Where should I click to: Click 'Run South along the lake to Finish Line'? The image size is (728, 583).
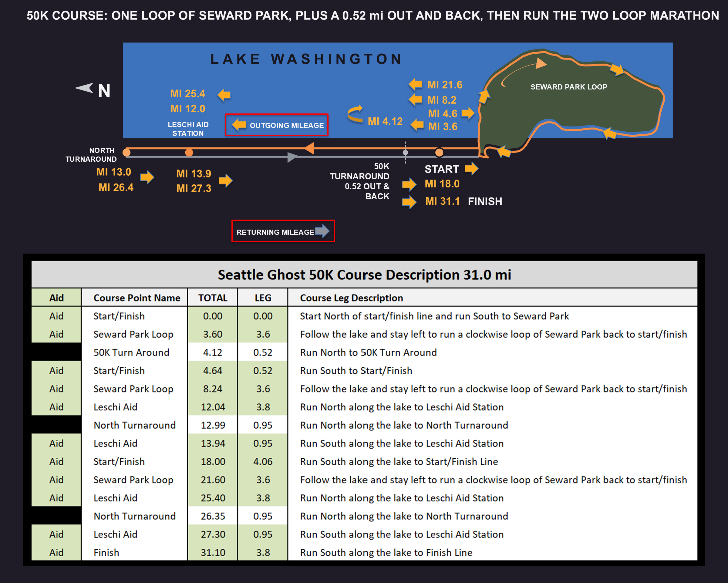386,553
